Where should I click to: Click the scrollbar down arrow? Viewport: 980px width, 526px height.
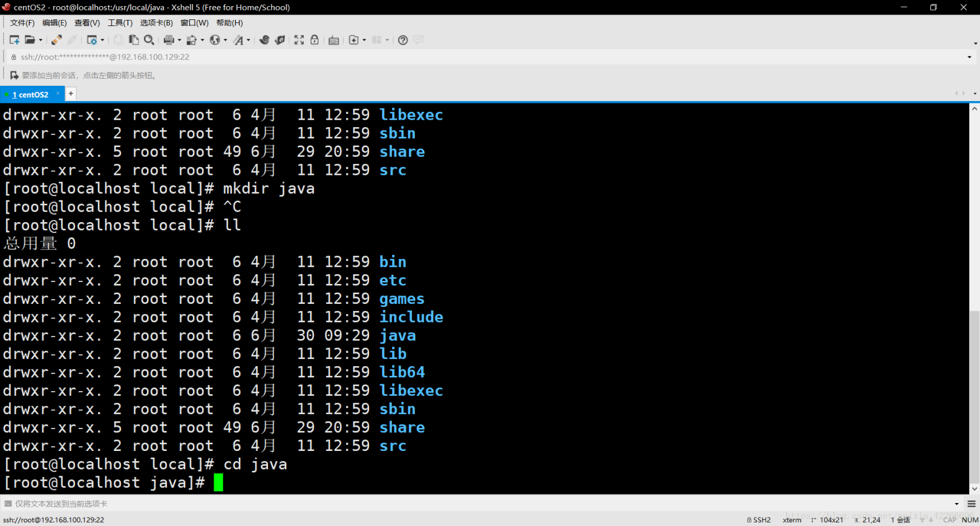click(x=975, y=488)
